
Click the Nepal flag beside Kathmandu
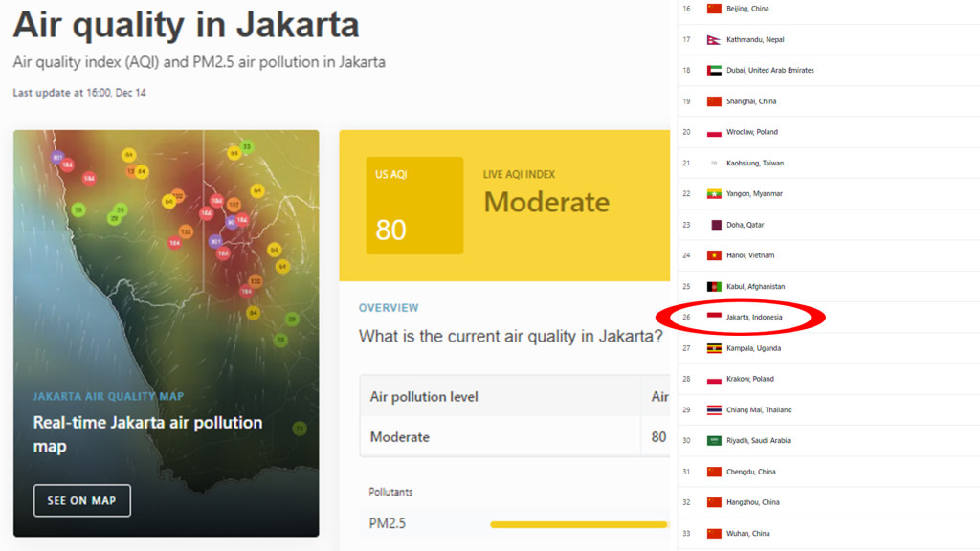click(x=714, y=40)
